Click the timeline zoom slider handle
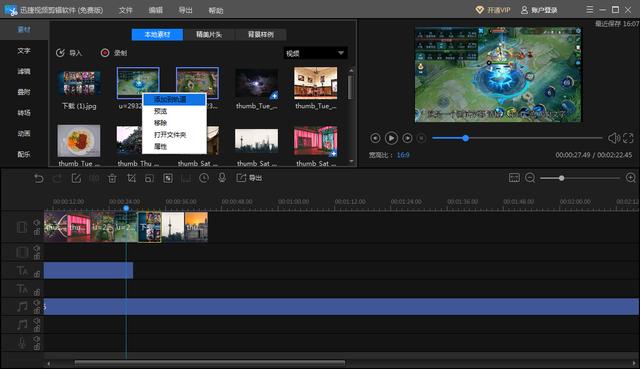640x369 pixels. (562, 178)
